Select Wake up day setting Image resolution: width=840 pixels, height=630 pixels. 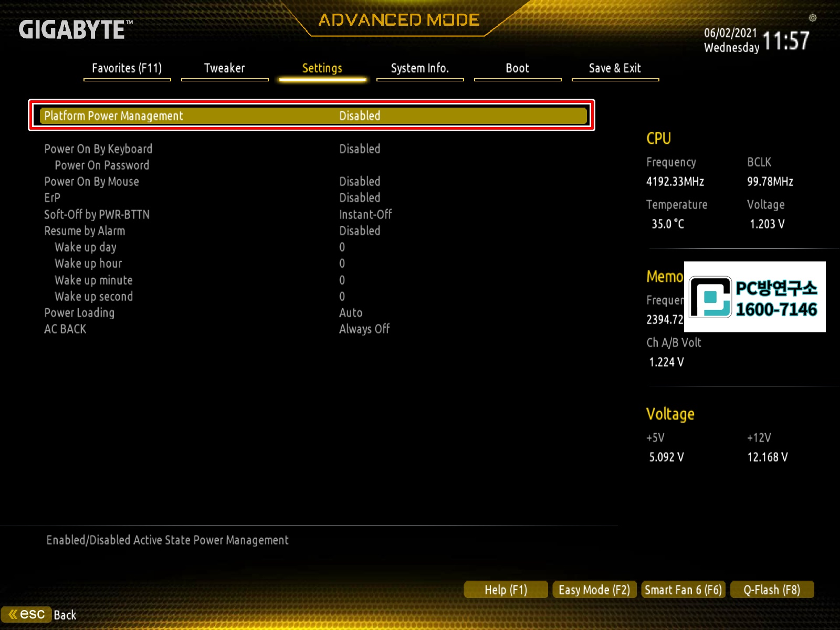[86, 247]
